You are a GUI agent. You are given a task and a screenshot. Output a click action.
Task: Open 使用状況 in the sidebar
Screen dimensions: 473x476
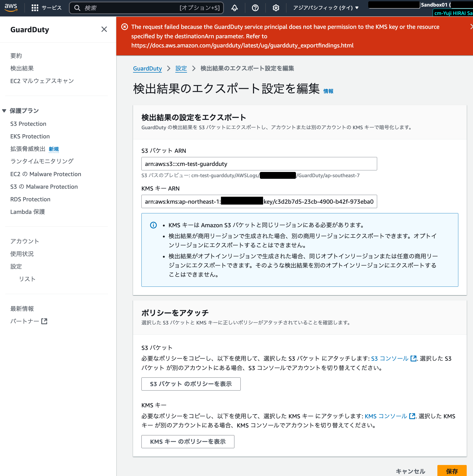point(22,254)
